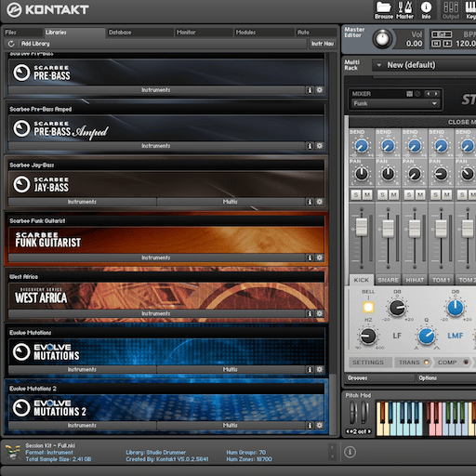
Task: Switch to the Modules tab
Action: click(264, 33)
